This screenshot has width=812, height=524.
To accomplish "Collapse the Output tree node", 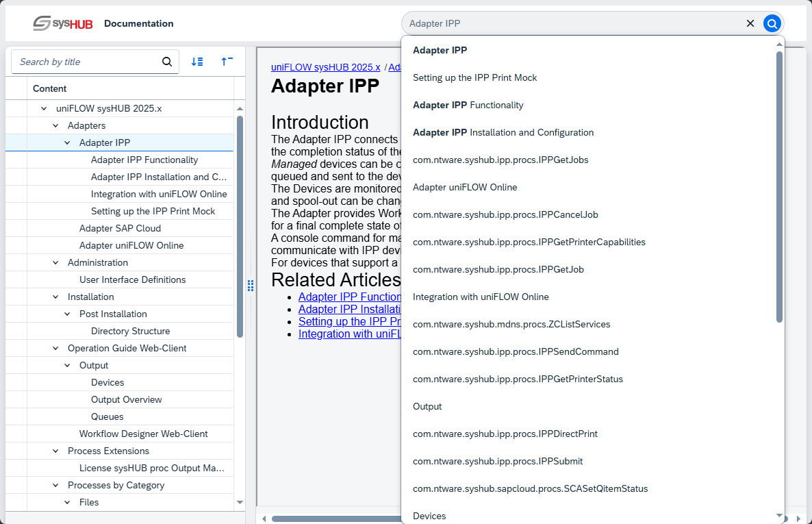I will 67,365.
